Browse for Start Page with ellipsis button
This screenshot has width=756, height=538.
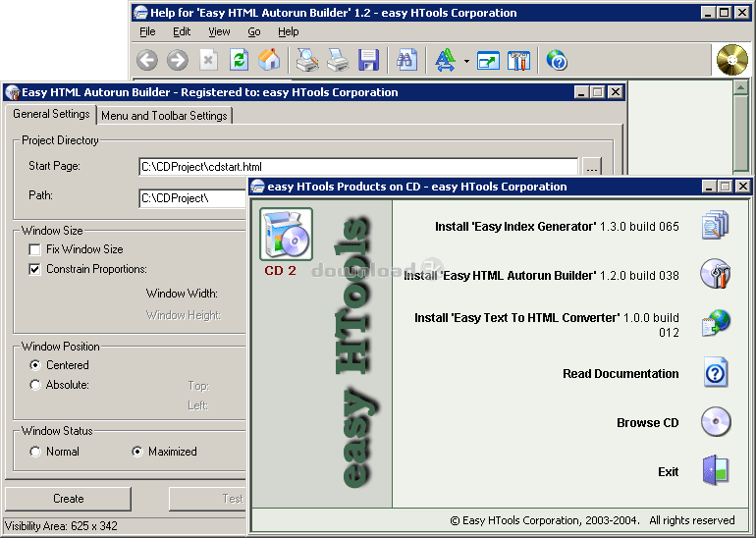pyautogui.click(x=592, y=167)
